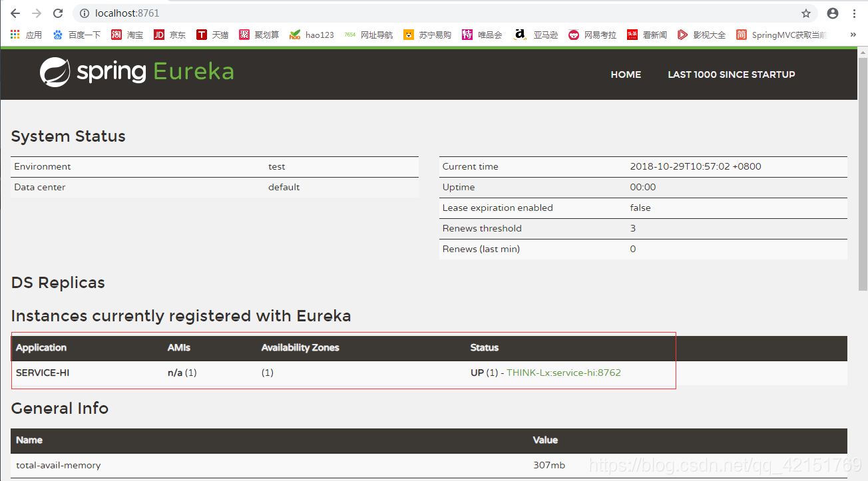The width and height of the screenshot is (868, 481).
Task: Open the HOME navigation item
Action: (x=626, y=75)
